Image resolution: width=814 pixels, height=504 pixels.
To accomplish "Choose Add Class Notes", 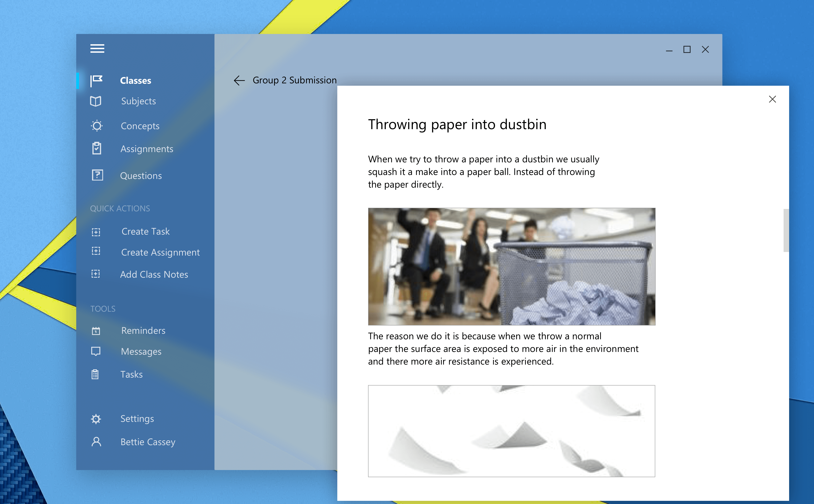I will click(x=154, y=274).
